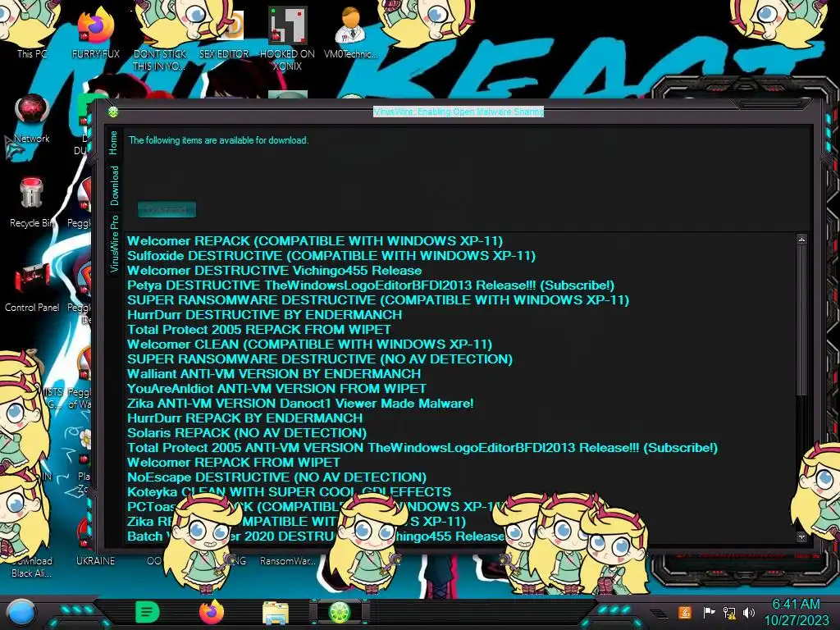Open Action Center flag tray icon
Screen dimensions: 840x630
tap(709, 612)
